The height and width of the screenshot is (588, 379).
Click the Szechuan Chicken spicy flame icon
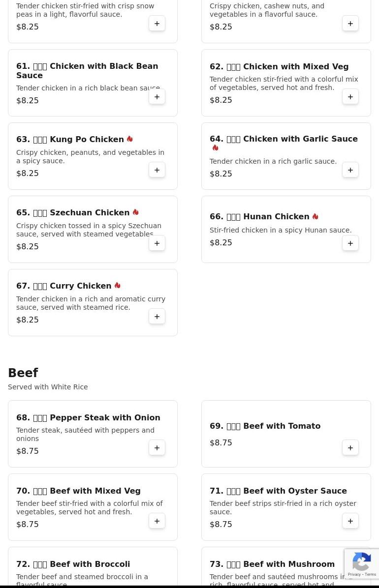point(135,212)
